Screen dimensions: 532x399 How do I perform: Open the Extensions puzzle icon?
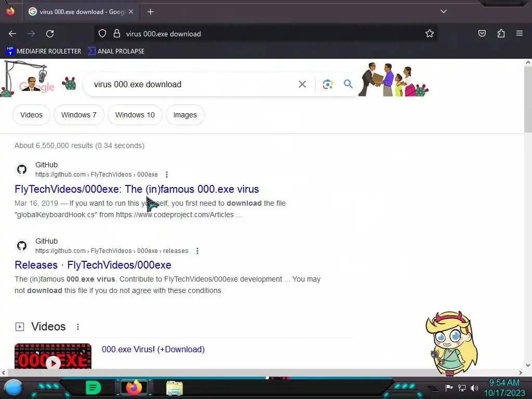point(501,33)
